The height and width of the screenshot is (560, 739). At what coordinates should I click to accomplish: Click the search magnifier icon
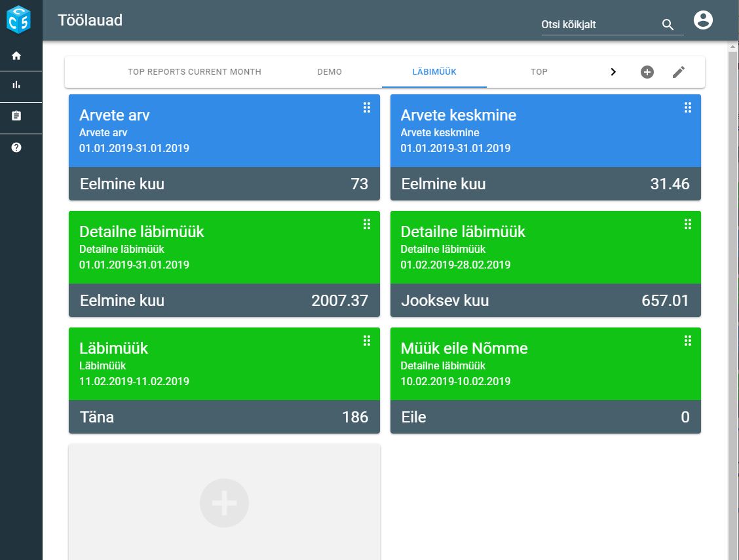(x=668, y=25)
